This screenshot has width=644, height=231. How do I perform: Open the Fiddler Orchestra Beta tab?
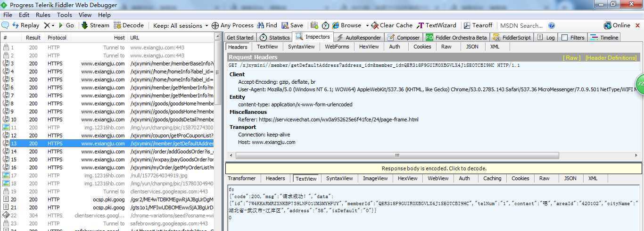(x=456, y=38)
